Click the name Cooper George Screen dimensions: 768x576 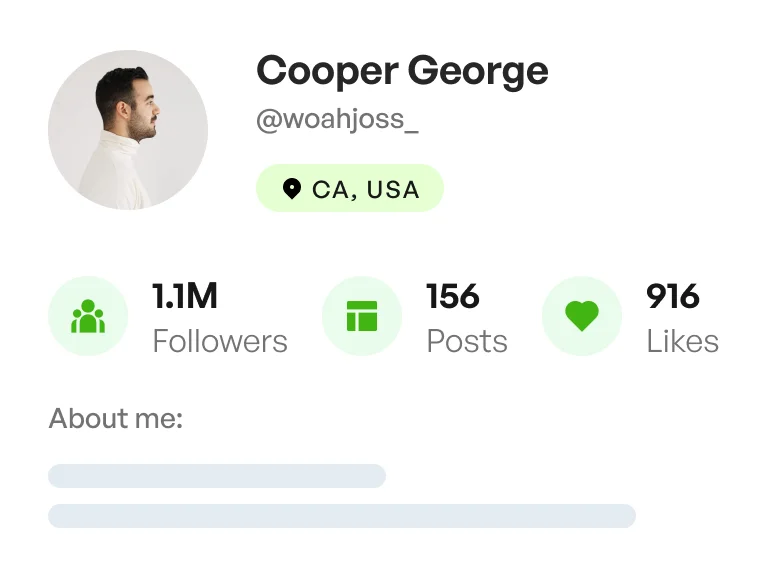click(402, 72)
